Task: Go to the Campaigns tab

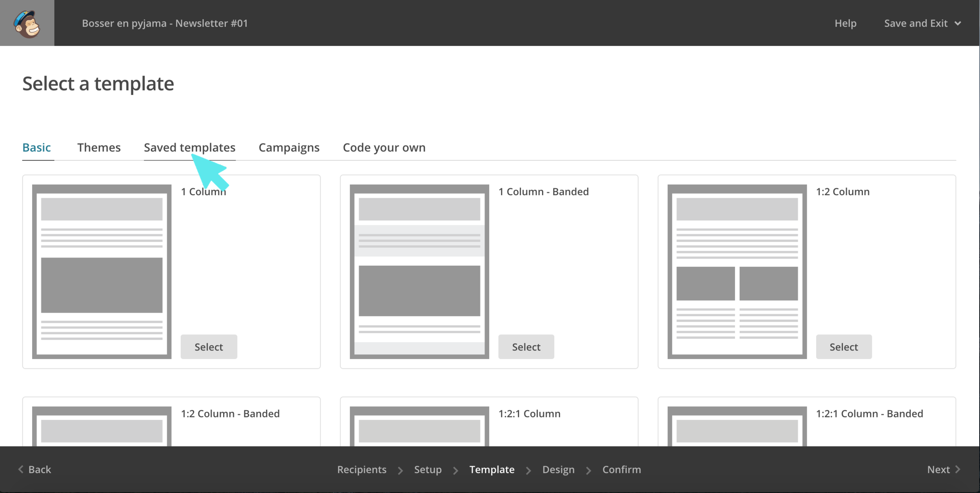Action: [x=289, y=148]
